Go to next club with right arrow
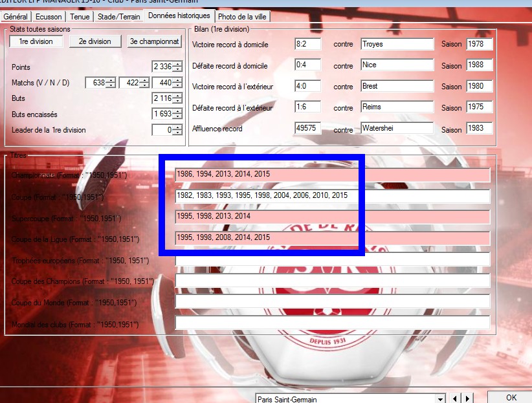This screenshot has width=532, height=403. point(467,399)
